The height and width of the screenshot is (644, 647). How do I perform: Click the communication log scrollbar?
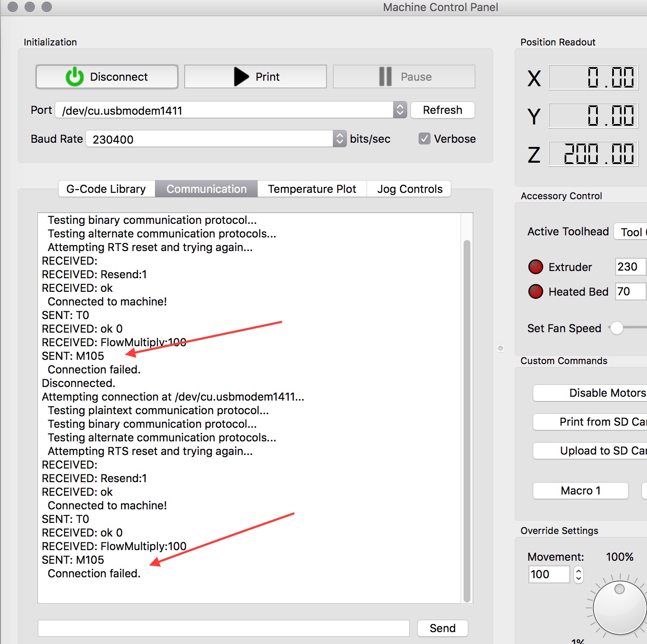point(467,421)
